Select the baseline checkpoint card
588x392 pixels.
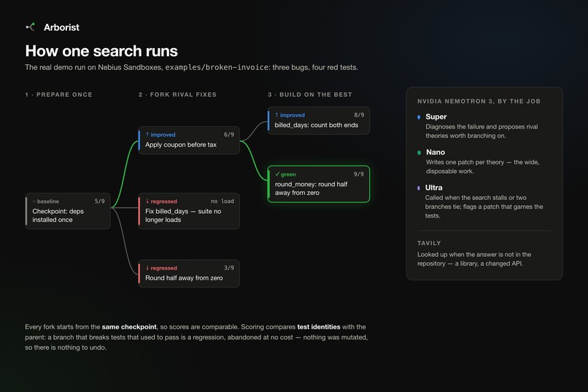[x=68, y=211]
